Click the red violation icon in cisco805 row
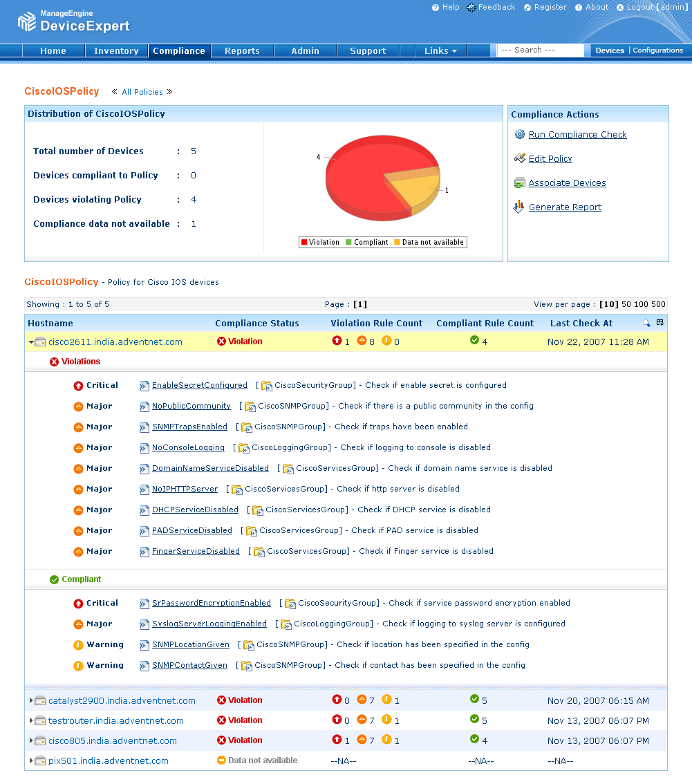 coord(221,740)
